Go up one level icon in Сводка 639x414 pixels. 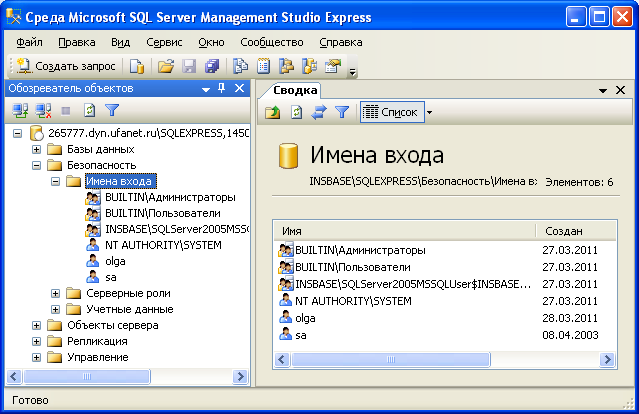click(x=273, y=112)
